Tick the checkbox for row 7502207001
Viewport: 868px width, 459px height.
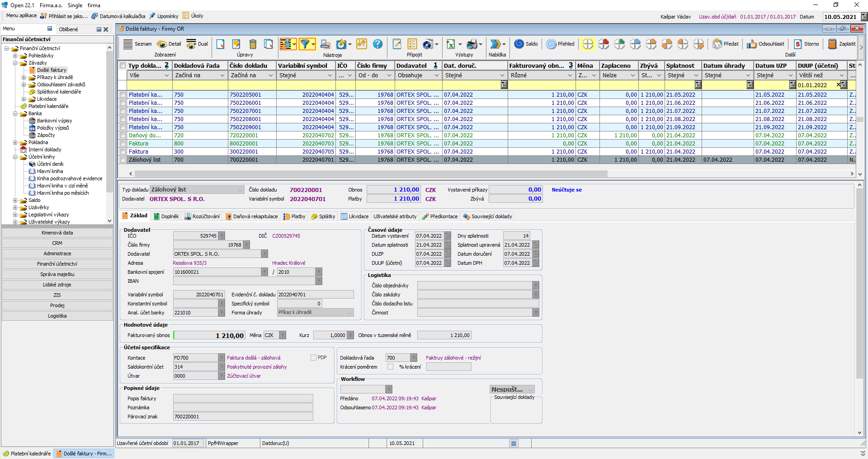[123, 111]
